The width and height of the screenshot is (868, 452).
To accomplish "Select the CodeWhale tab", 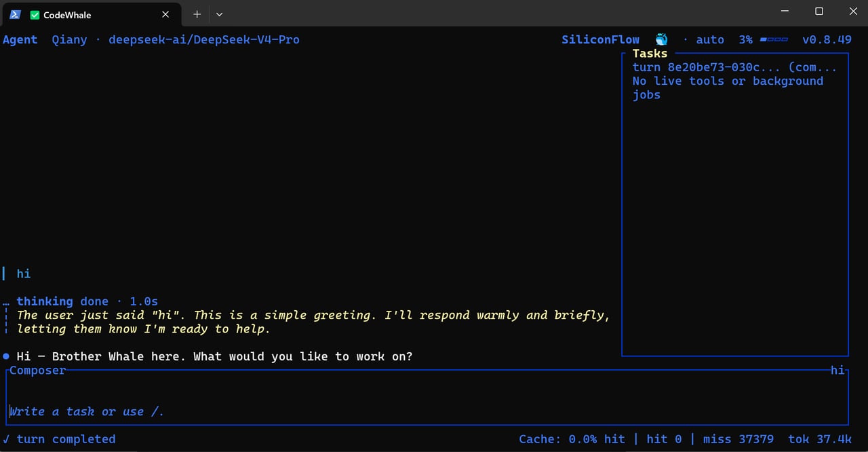I will [91, 14].
